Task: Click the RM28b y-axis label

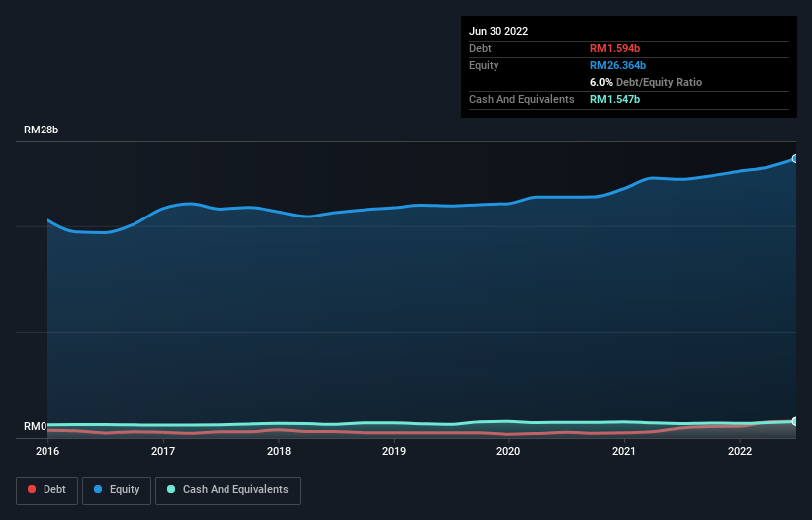Action: [41, 130]
